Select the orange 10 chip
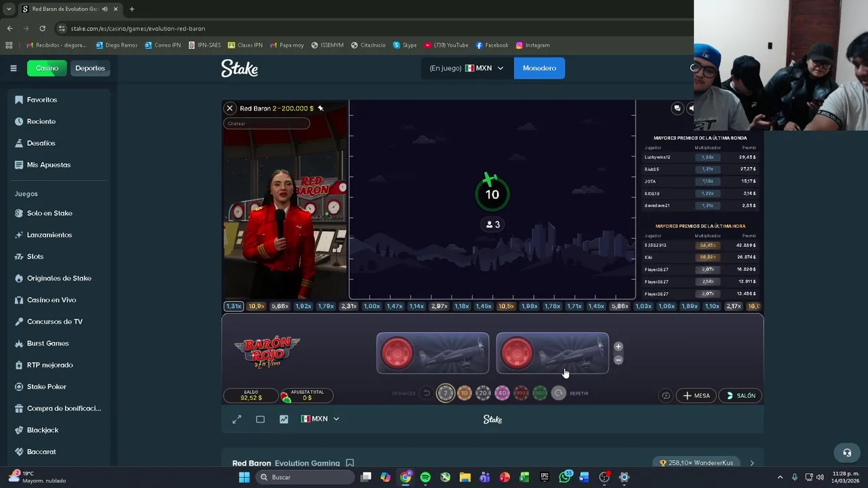The width and height of the screenshot is (868, 488). 465,393
